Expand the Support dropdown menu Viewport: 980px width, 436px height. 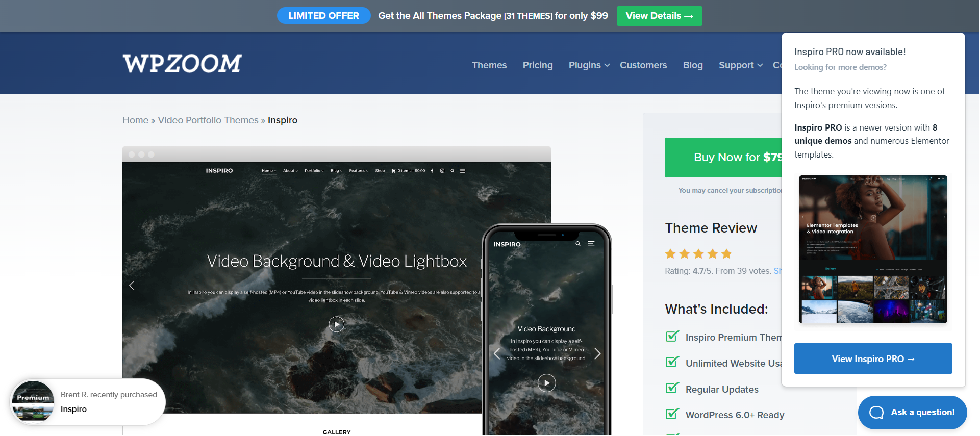click(x=740, y=65)
